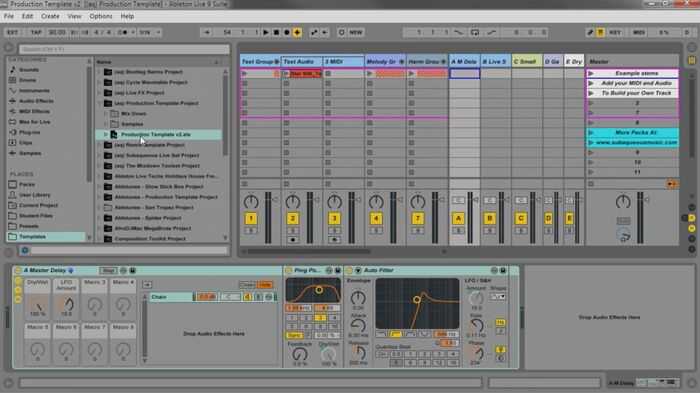The image size is (700, 393).
Task: Unfold the Melody Gr group track
Action: point(402,62)
